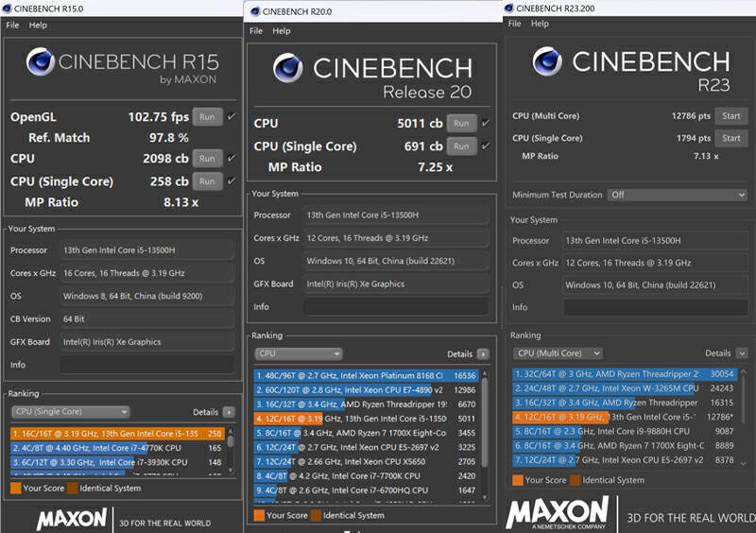Click the Cinebench R15 sphere logo
756x533 pixels.
[40, 62]
